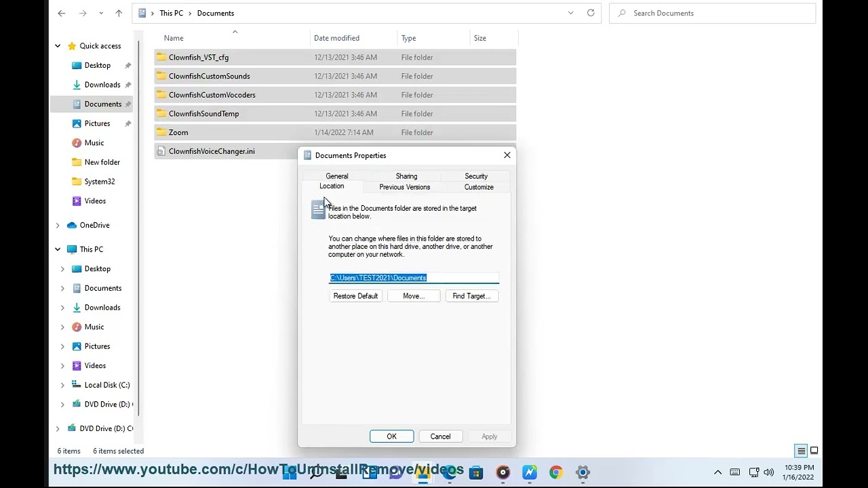Image resolution: width=868 pixels, height=488 pixels.
Task: Open recent locations dropdown arrow
Action: (101, 13)
